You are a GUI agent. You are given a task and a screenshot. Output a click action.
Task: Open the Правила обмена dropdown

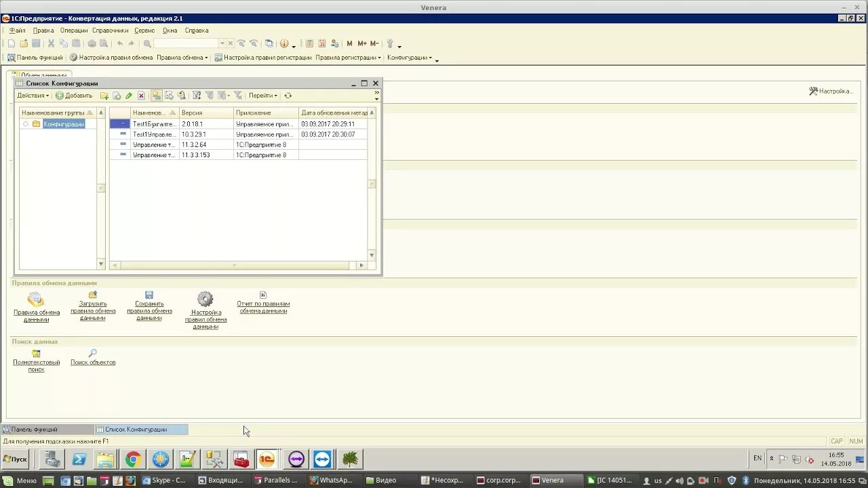(x=182, y=58)
